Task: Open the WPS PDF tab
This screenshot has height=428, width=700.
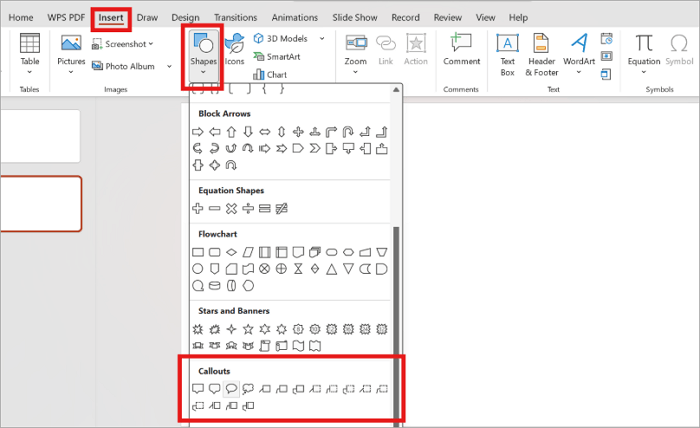Action: (66, 17)
